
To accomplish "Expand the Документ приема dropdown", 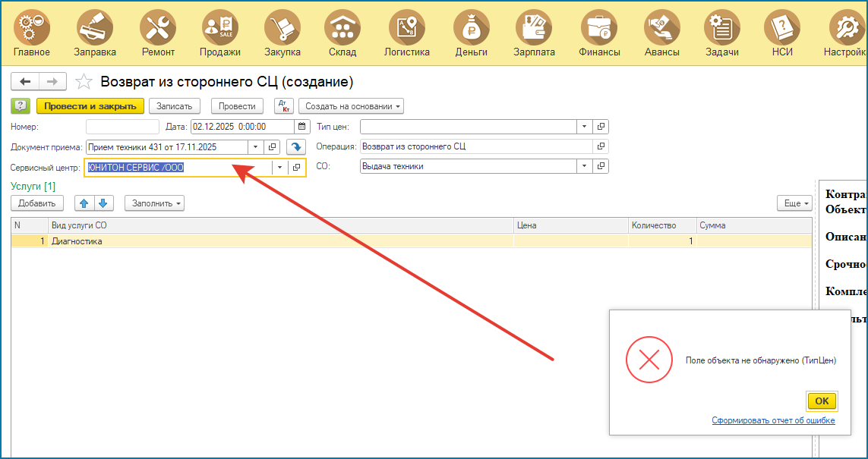I will pos(255,147).
